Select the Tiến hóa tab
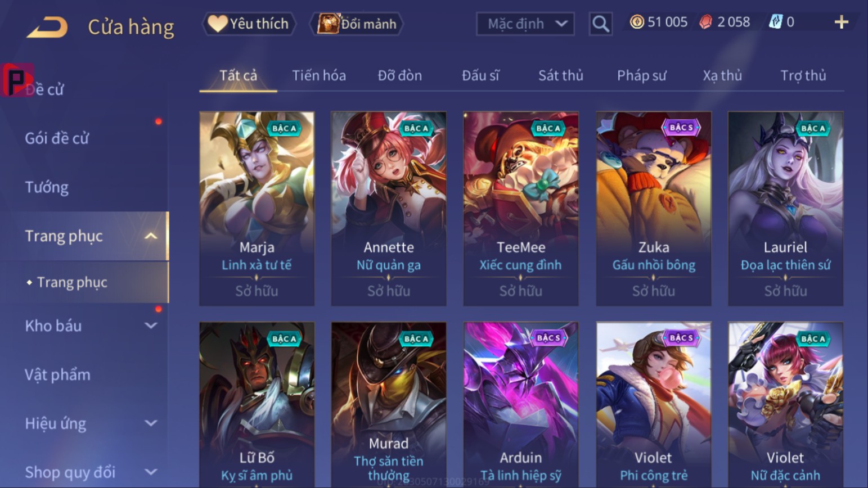The image size is (868, 488). point(319,75)
